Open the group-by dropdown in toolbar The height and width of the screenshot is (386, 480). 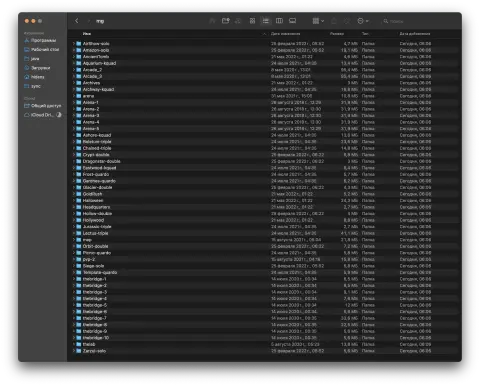[x=318, y=21]
